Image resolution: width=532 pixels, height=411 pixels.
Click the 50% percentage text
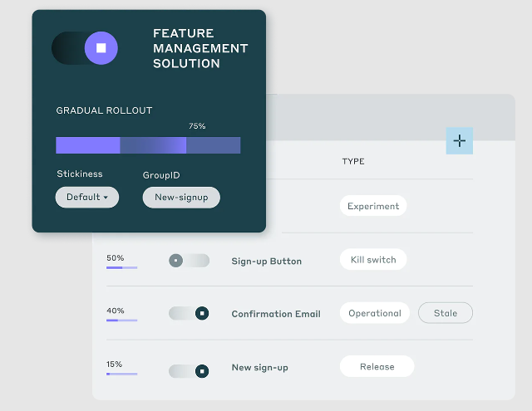pyautogui.click(x=116, y=258)
